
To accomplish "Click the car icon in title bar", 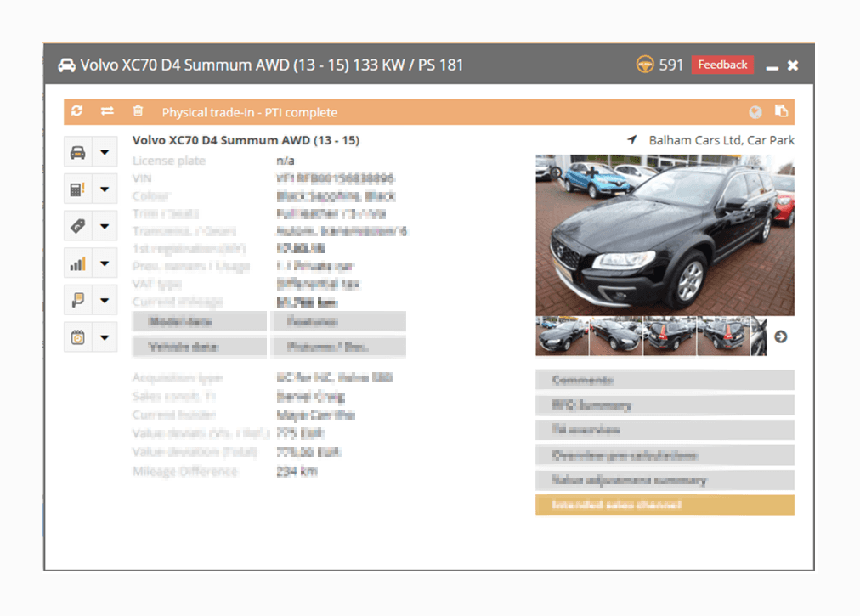I will (67, 65).
